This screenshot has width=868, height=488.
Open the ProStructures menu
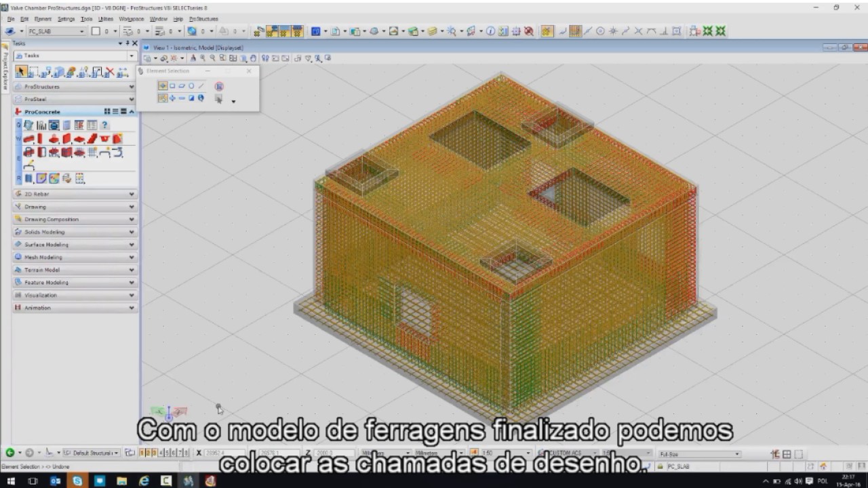pyautogui.click(x=203, y=19)
